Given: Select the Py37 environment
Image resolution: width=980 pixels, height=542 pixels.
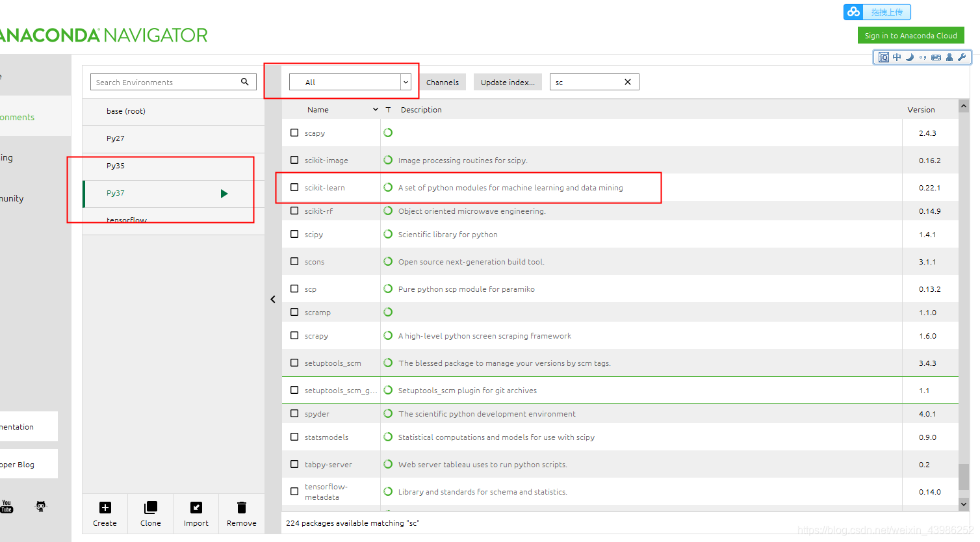Looking at the screenshot, I should [174, 193].
